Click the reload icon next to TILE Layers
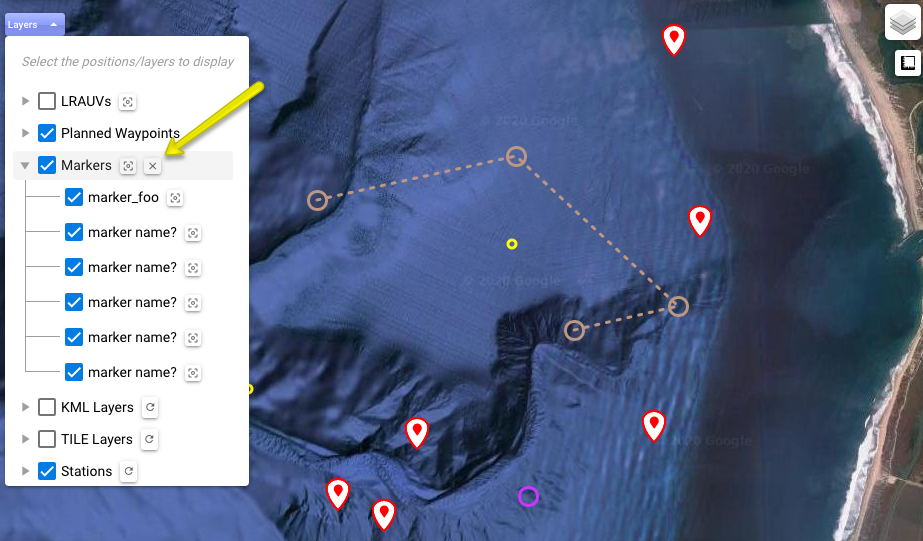This screenshot has height=541, width=923. click(x=150, y=439)
